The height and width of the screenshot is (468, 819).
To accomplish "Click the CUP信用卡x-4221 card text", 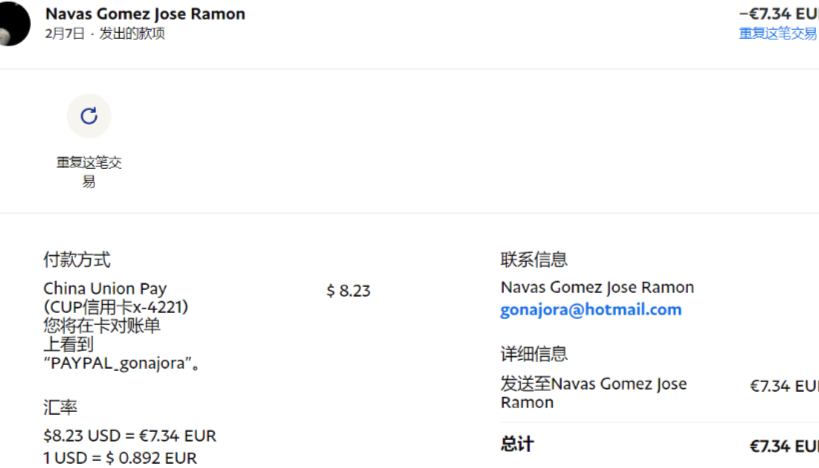I will [116, 307].
